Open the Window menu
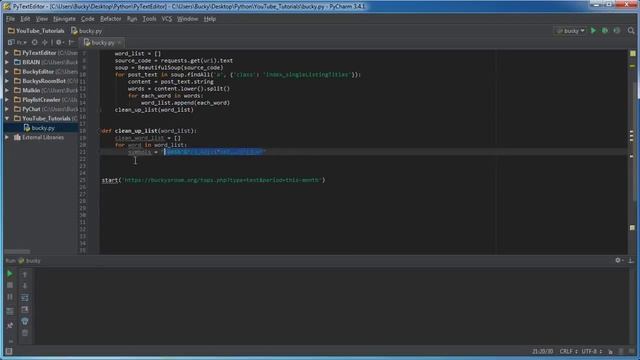 187,19
